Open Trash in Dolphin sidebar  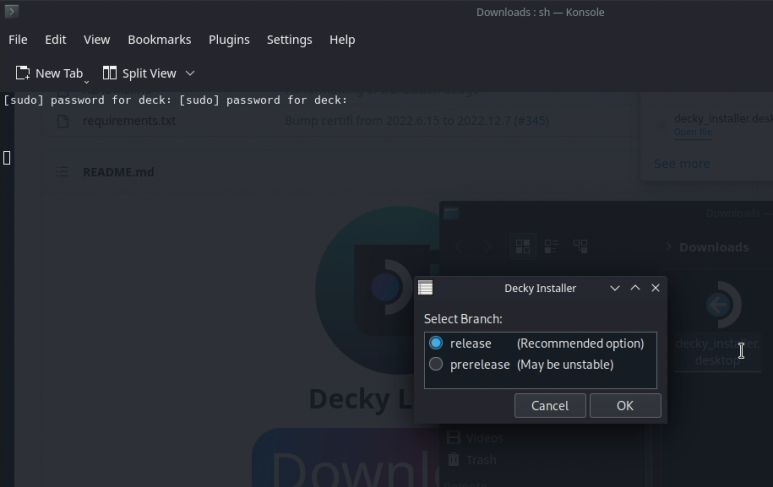click(x=472, y=460)
